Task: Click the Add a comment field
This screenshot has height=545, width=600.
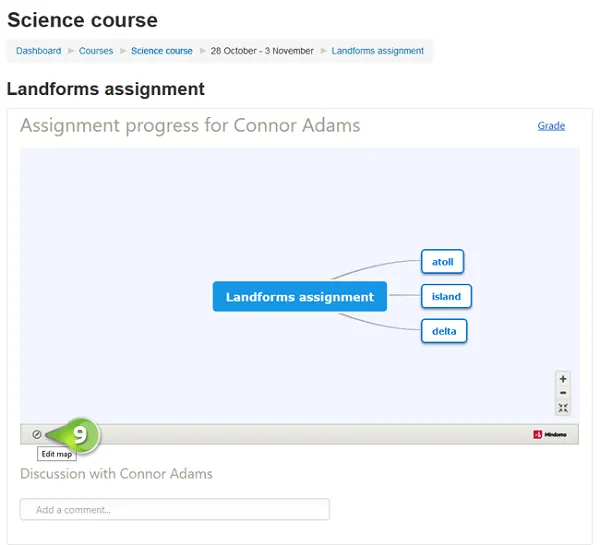Action: point(175,509)
